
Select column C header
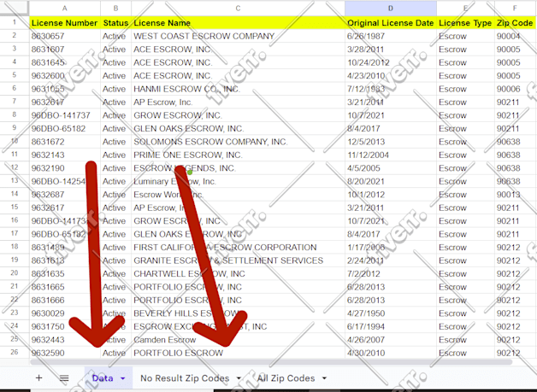coord(238,9)
